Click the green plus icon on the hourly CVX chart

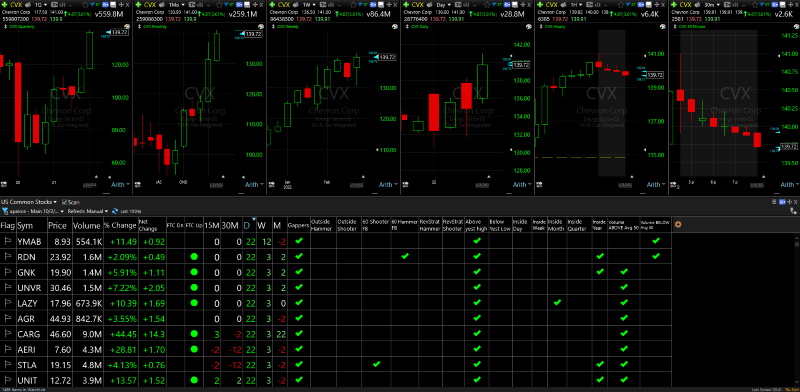pyautogui.click(x=539, y=5)
